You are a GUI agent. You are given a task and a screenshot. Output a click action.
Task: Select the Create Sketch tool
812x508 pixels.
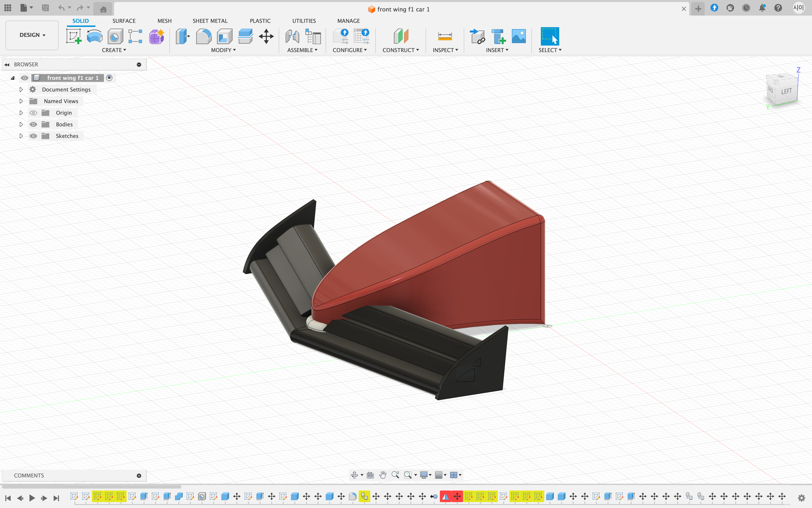pyautogui.click(x=73, y=36)
